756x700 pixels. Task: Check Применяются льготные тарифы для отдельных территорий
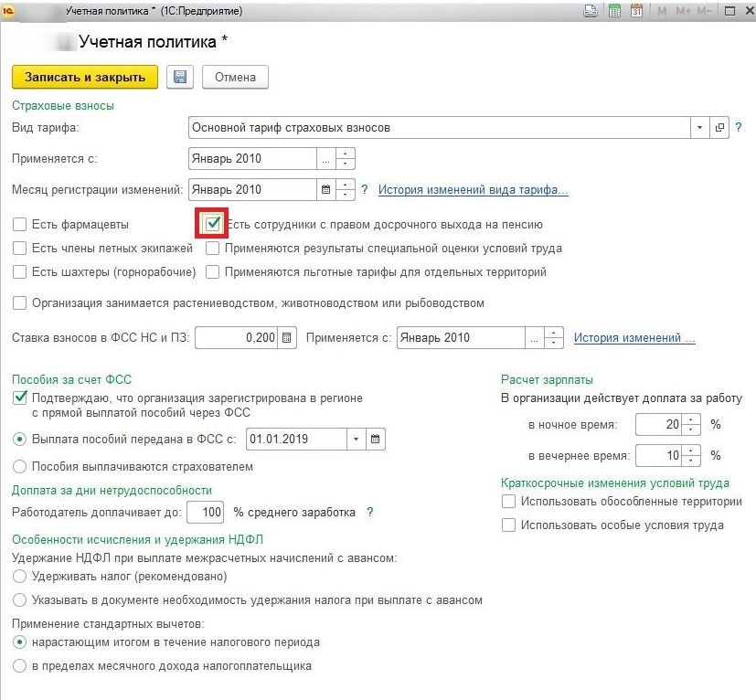tap(213, 272)
